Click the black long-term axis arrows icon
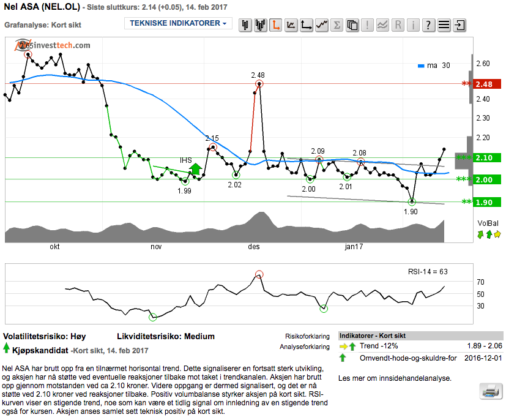The height and width of the screenshot is (420, 506). [306, 25]
